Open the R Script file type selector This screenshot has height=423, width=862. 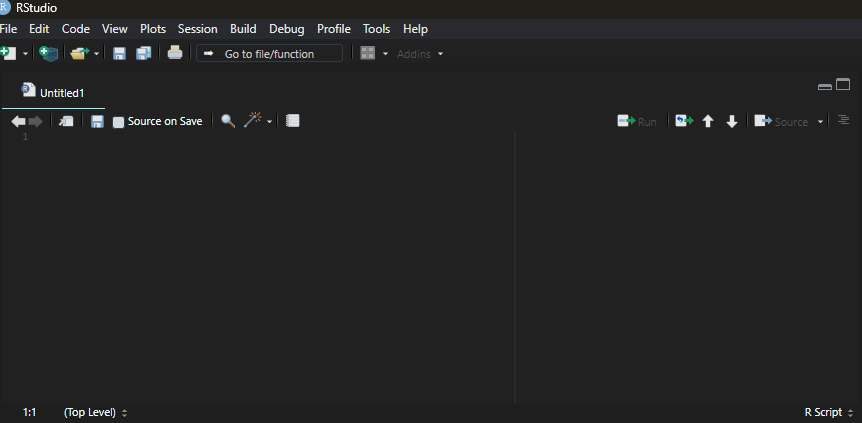click(828, 412)
